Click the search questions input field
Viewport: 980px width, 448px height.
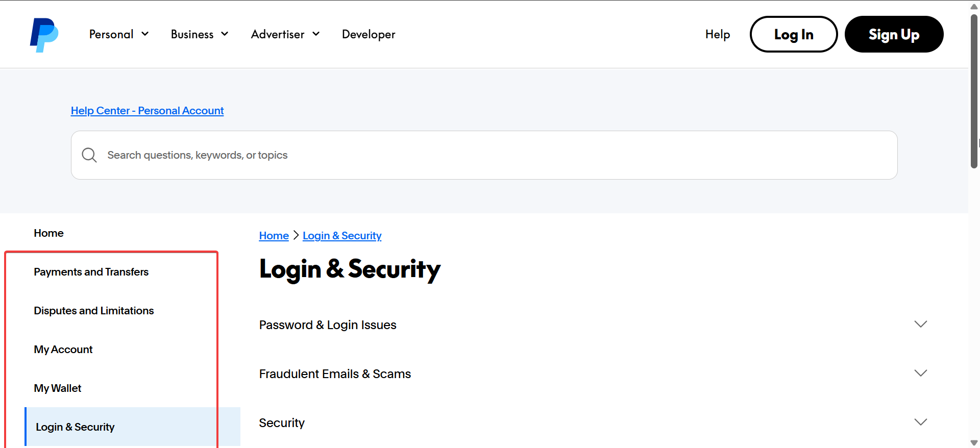click(490, 155)
